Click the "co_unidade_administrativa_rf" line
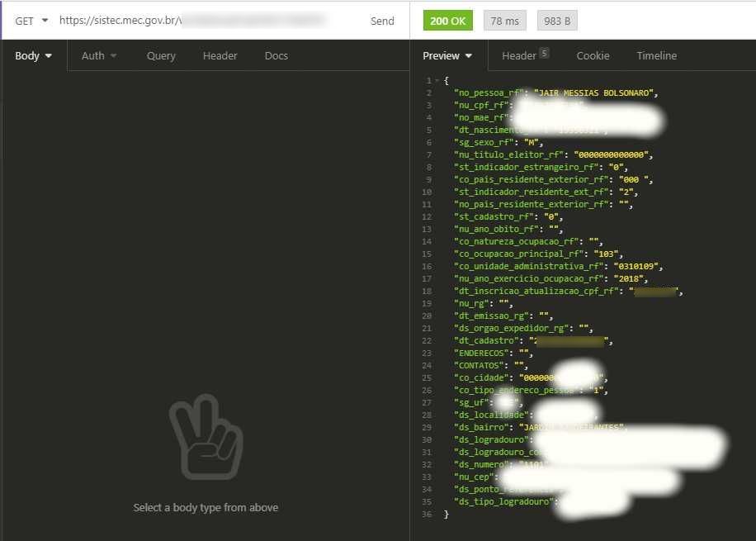 [x=558, y=266]
